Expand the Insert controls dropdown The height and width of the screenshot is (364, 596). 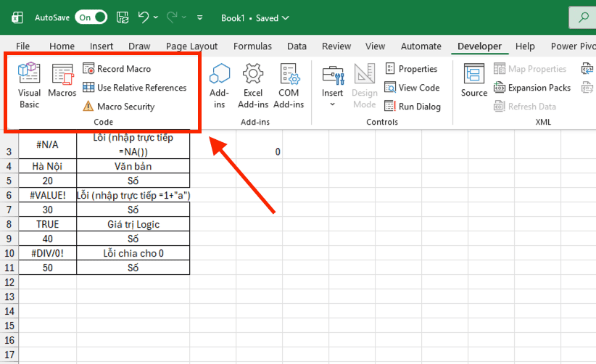[x=333, y=104]
